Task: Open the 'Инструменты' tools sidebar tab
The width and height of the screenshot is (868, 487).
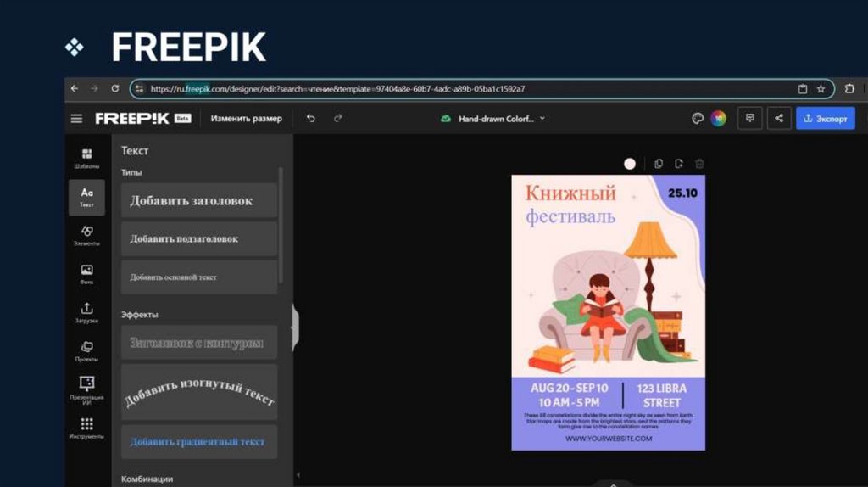Action: (87, 428)
